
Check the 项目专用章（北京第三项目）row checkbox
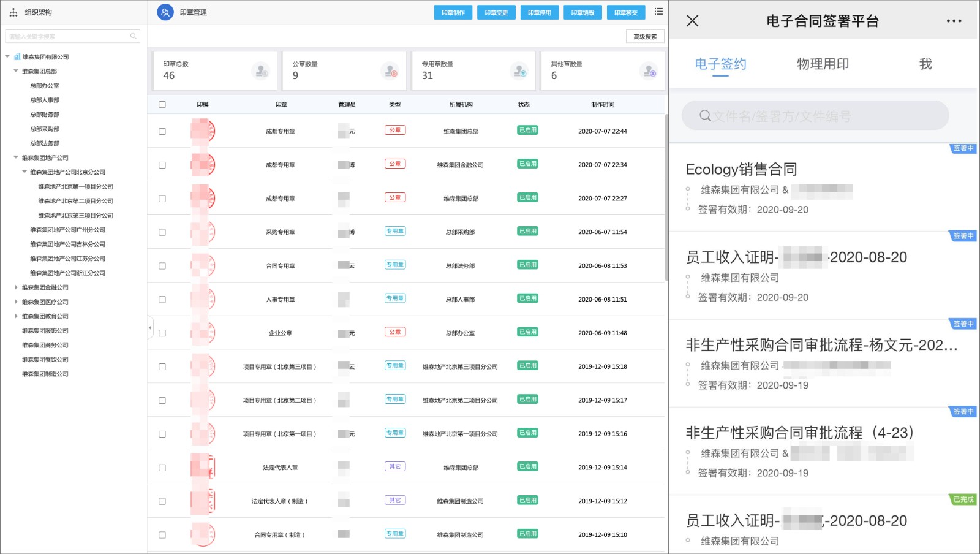coord(162,366)
